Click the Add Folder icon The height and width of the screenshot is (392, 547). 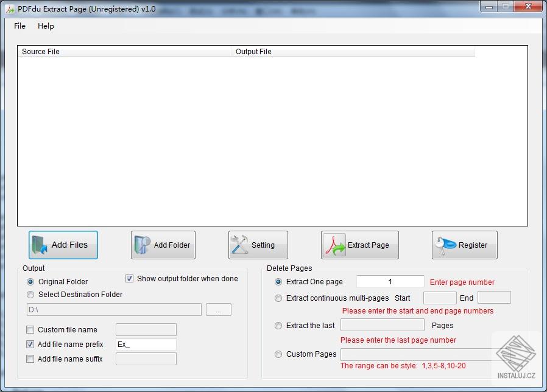tap(143, 245)
